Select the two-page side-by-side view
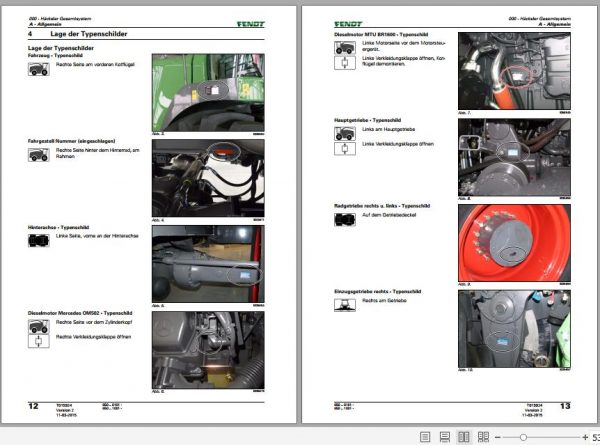Screen dimensions: 600x445 pos(464,437)
